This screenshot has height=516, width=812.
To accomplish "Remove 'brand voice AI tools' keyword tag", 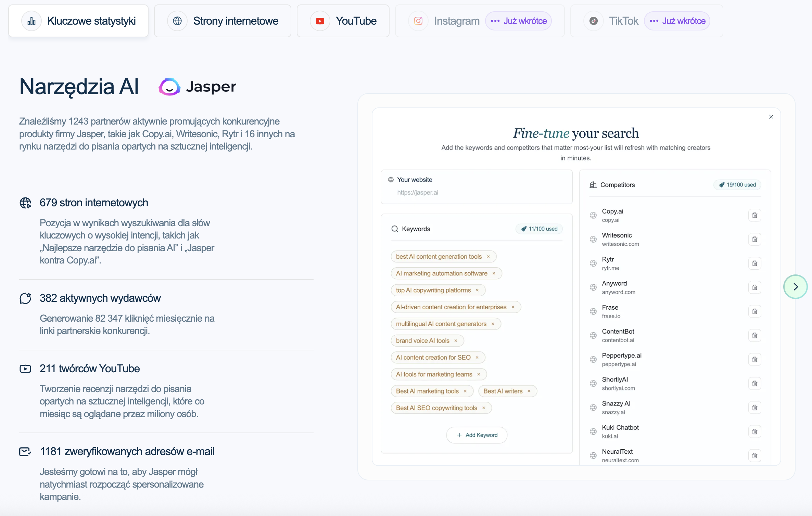I will pyautogui.click(x=456, y=341).
